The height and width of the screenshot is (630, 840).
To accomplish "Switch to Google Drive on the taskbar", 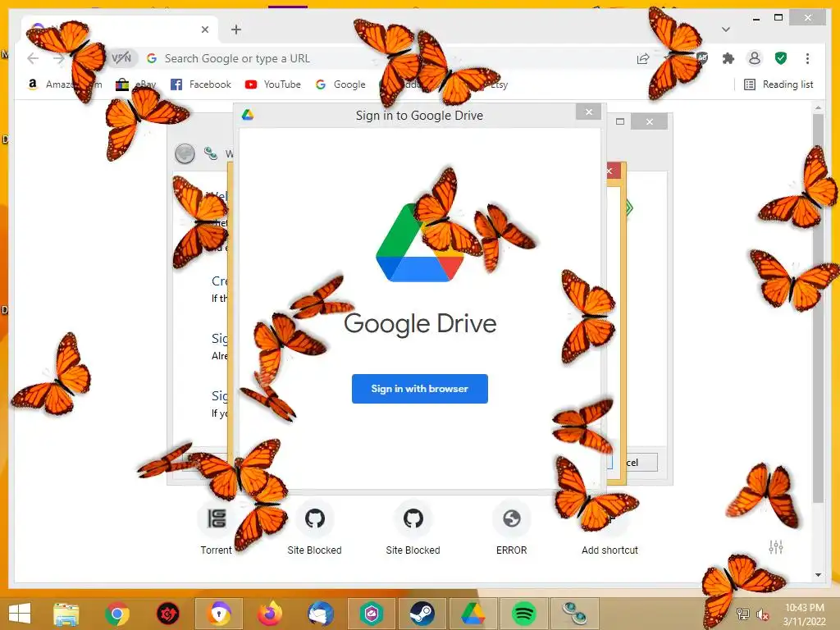I will tap(473, 614).
